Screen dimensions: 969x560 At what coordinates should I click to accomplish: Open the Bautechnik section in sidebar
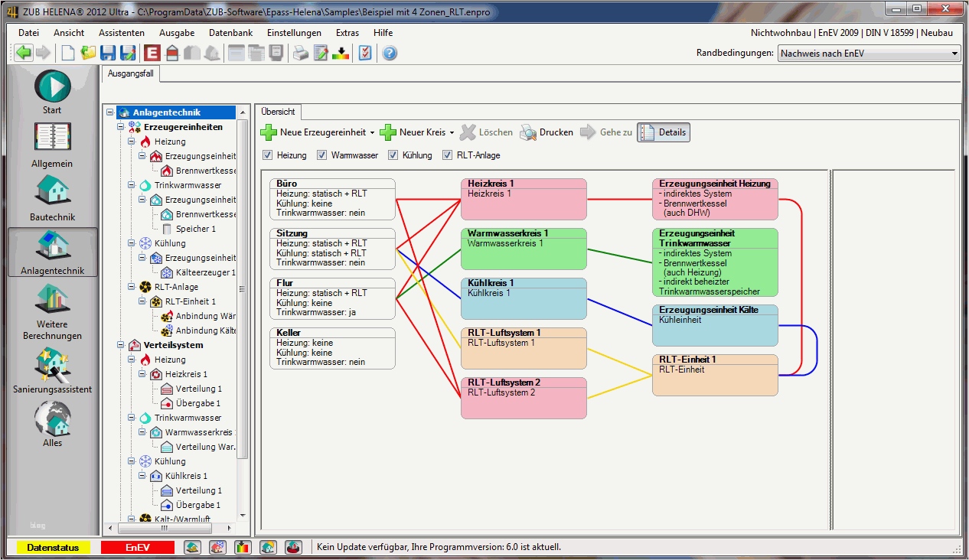52,199
